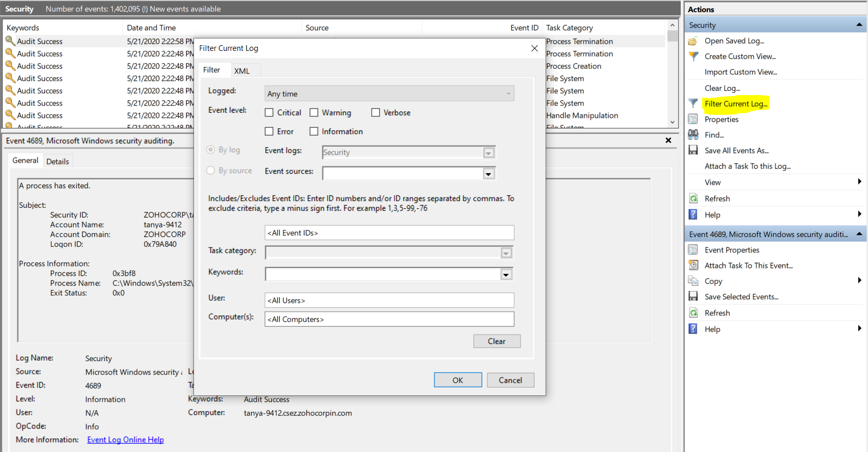868x452 pixels.
Task: Open the Task category dropdown
Action: [x=506, y=253]
